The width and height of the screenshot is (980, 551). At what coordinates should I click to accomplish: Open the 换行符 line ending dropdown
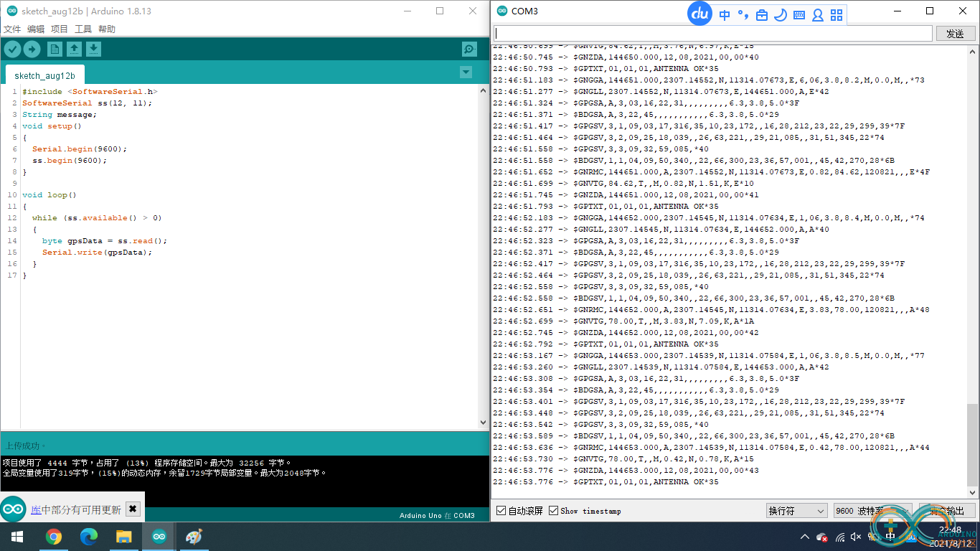[x=797, y=511]
